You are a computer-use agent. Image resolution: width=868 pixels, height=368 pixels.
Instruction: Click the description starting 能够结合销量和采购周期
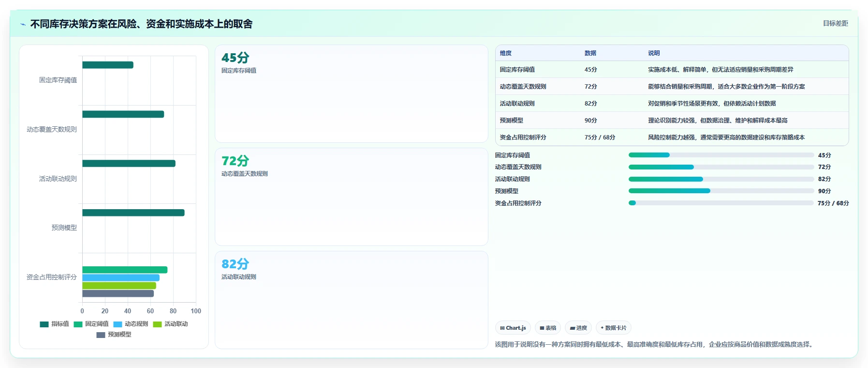pos(726,87)
